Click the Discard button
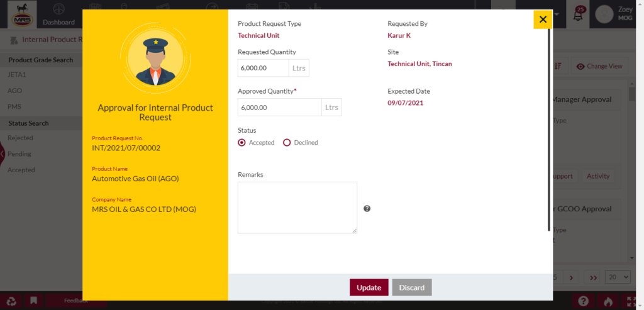The image size is (644, 310). (x=411, y=287)
